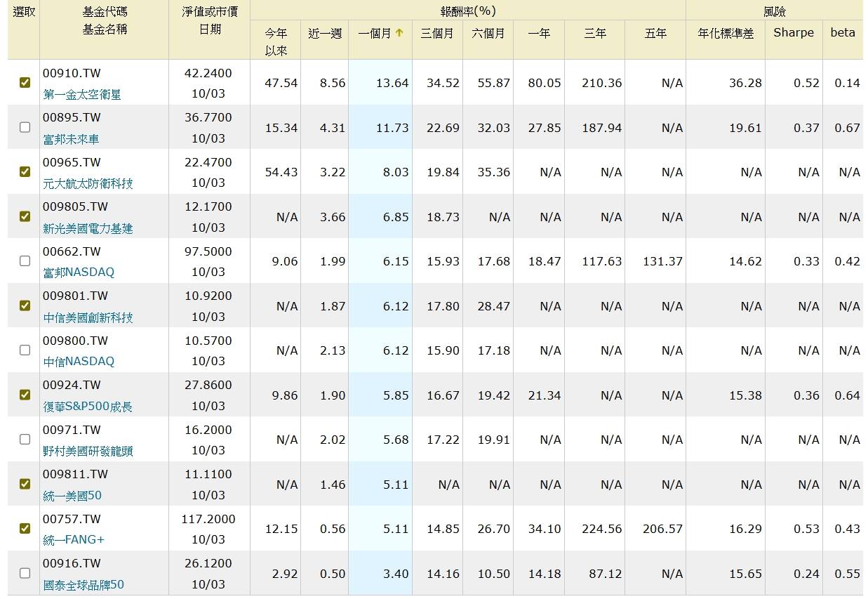Click the 00757.TW fund code text
The image size is (868, 599).
click(72, 519)
